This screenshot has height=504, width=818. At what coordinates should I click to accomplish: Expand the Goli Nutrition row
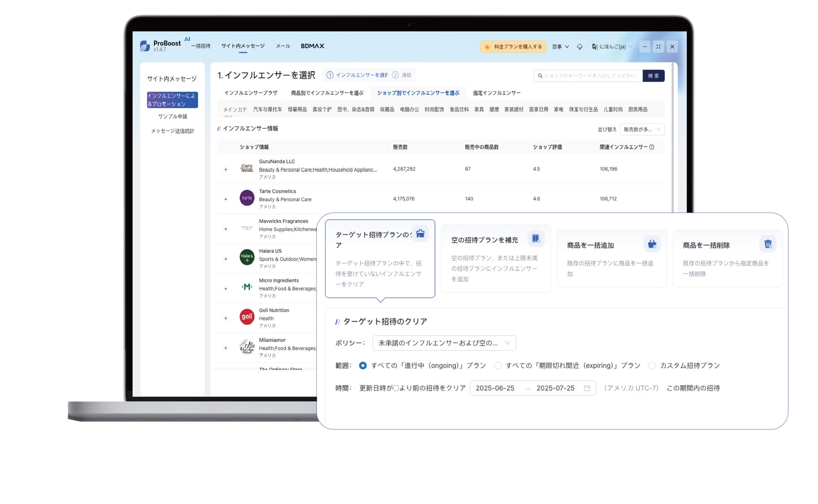[226, 318]
